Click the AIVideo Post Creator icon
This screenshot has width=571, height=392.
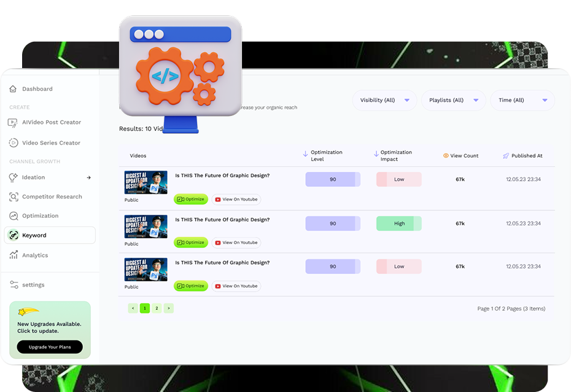pyautogui.click(x=13, y=123)
